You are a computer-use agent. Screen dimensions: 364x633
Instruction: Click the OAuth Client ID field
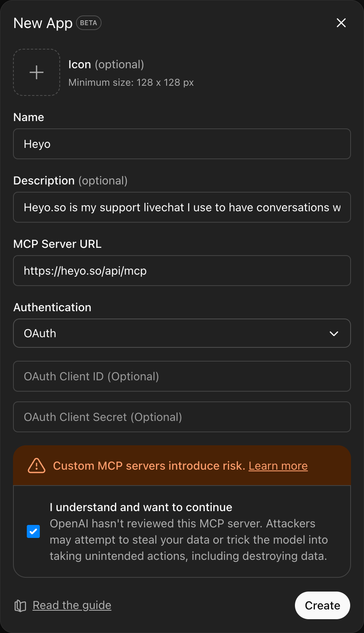point(182,376)
